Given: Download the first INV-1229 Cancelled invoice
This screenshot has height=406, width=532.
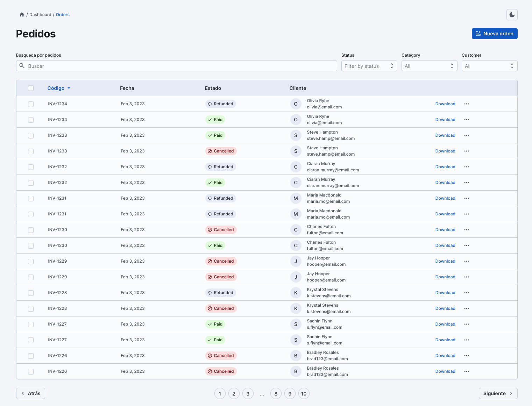Looking at the screenshot, I should (x=445, y=261).
